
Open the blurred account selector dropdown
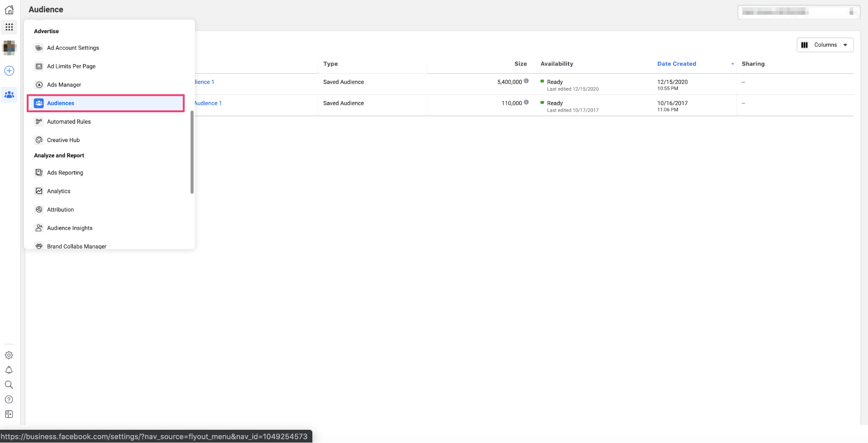click(798, 12)
